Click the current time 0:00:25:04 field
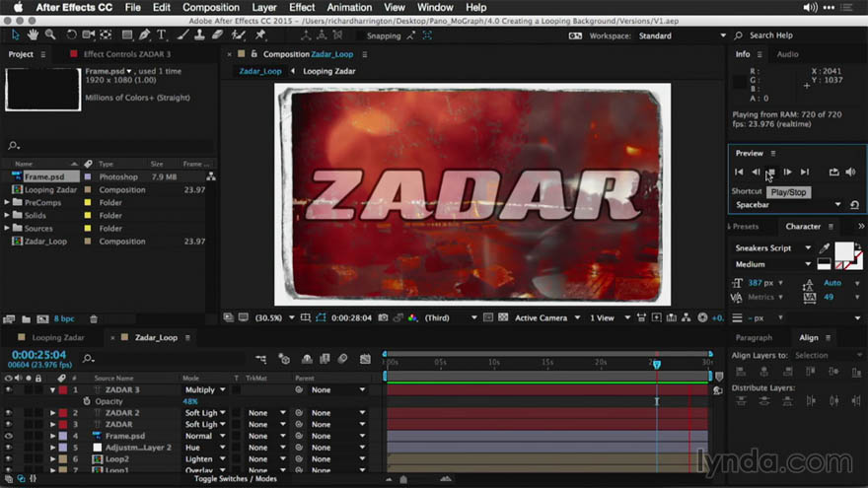The height and width of the screenshot is (488, 868). (38, 355)
